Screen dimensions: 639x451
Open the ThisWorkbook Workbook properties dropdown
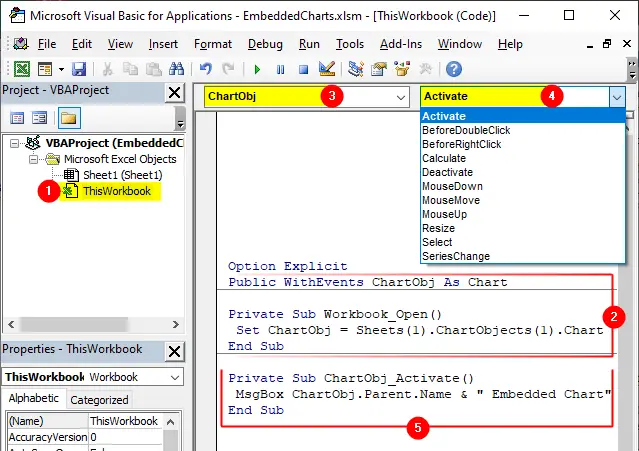point(175,377)
